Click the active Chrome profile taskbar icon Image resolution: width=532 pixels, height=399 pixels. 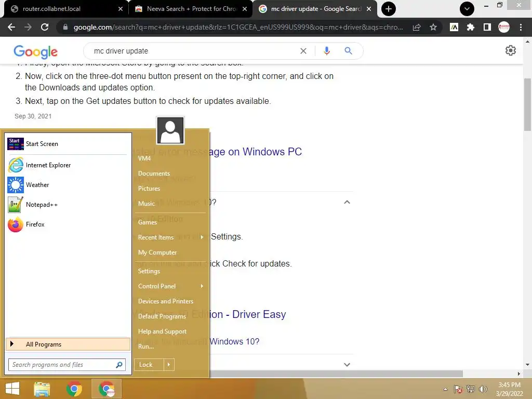click(107, 389)
